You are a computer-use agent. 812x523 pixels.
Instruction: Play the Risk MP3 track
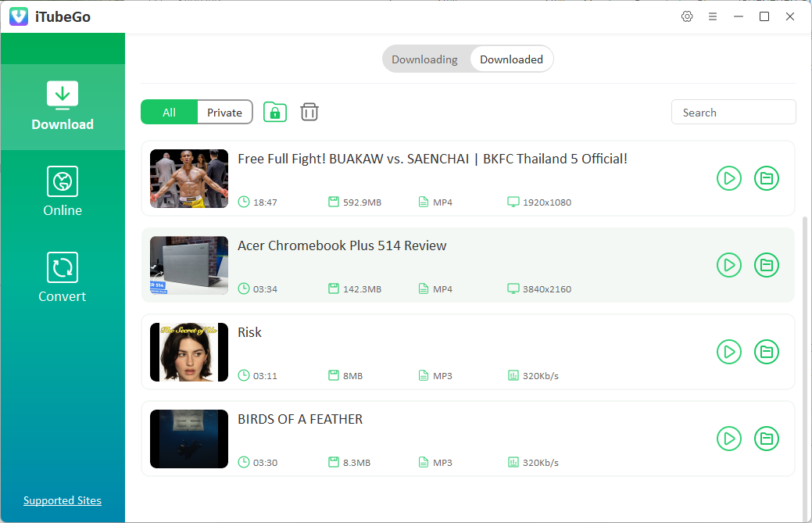coord(729,352)
